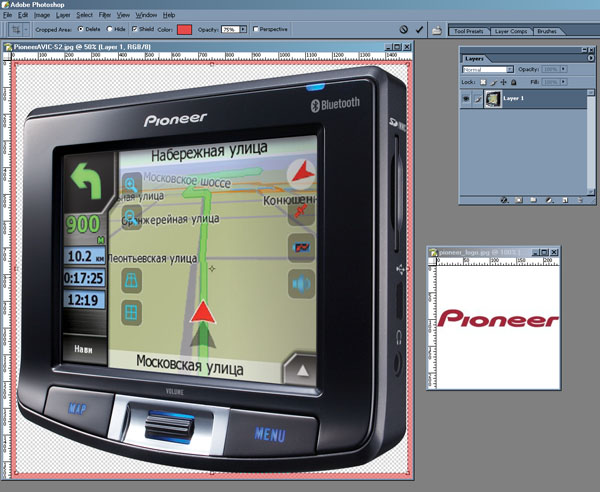Viewport: 600px width, 492px height.
Task: Click the crop center point crosshair
Action: coord(212,269)
